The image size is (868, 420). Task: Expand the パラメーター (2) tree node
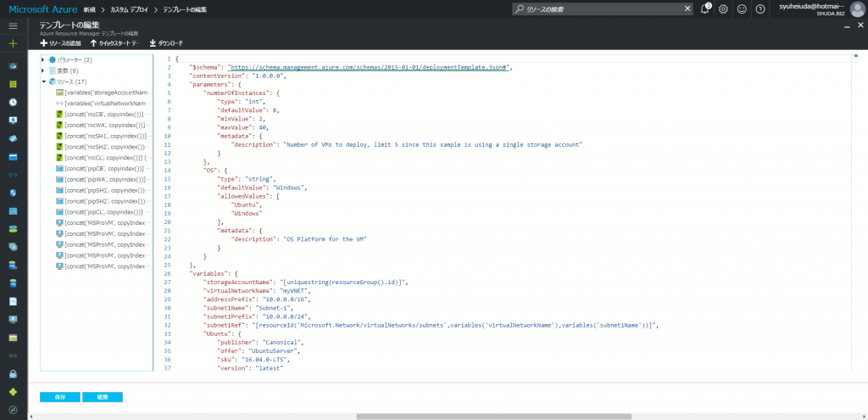[x=42, y=59]
